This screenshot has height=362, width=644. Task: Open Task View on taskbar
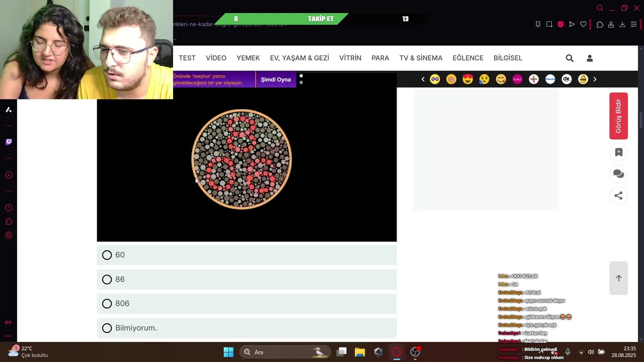pos(342,352)
